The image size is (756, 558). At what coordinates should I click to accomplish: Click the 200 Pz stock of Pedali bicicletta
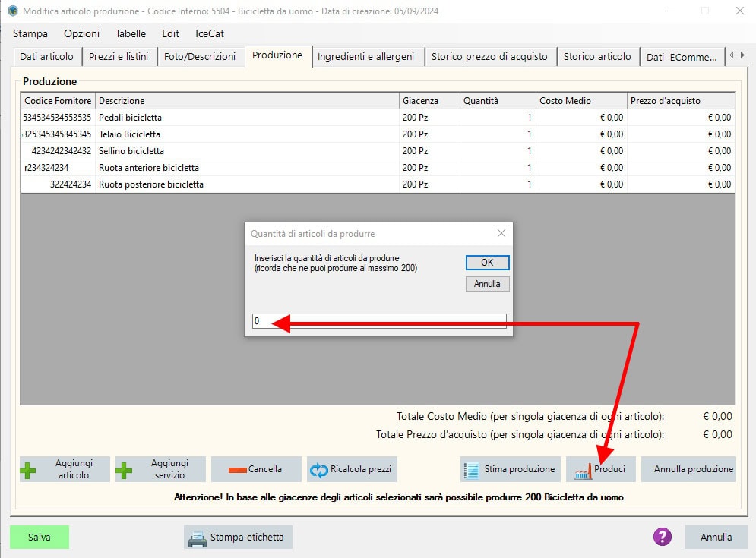point(415,118)
